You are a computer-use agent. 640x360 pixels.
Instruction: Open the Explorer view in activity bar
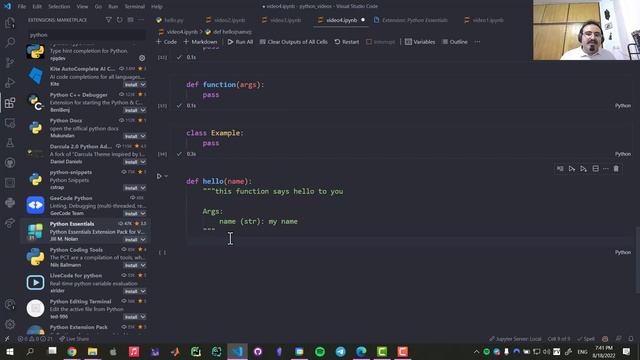click(10, 22)
